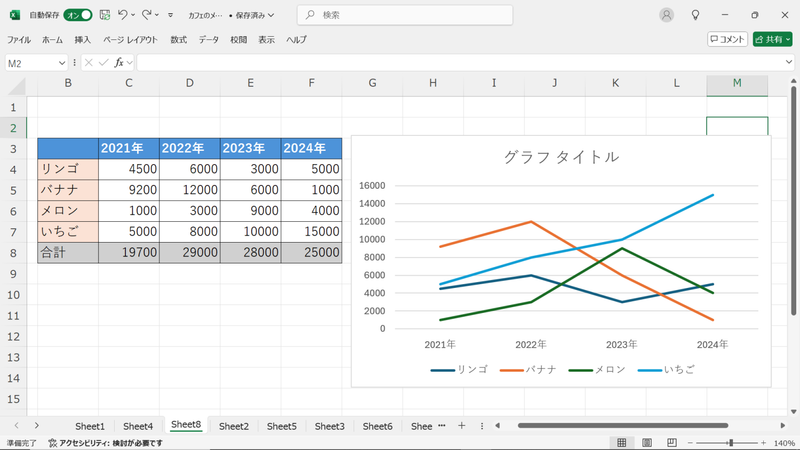Click the 140% zoom level
Screen dimensions: 800x450
784,443
